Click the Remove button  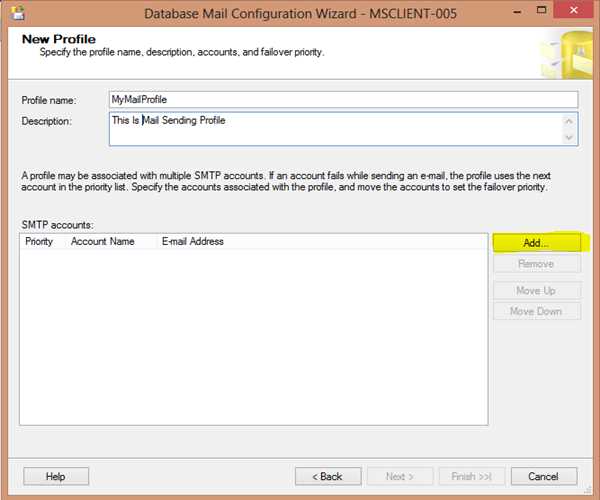click(536, 264)
